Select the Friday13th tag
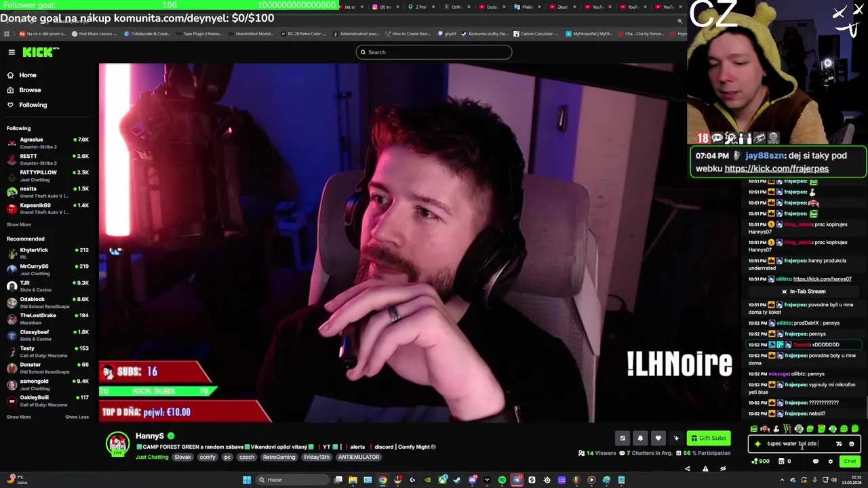Viewport: 868px width, 488px height. 317,457
